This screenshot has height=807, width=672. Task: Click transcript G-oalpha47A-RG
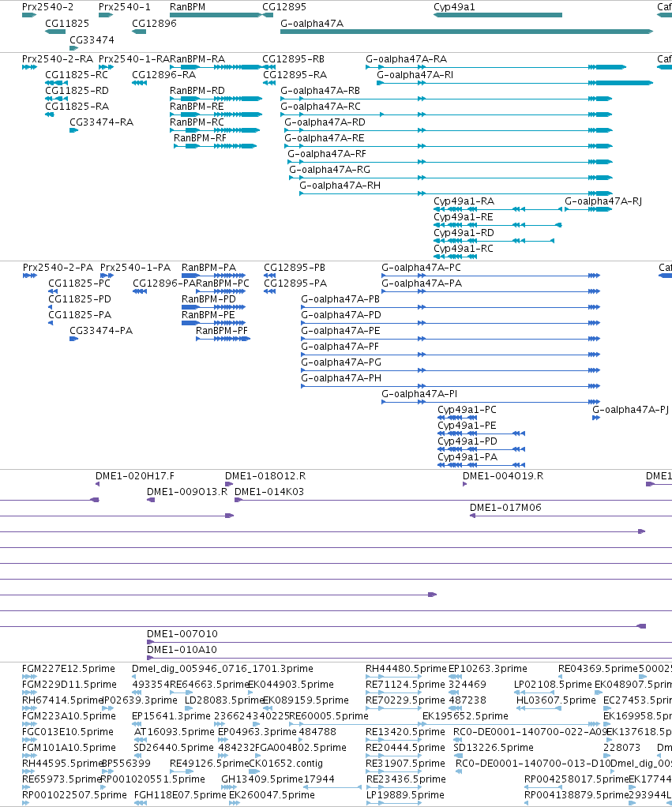(x=329, y=170)
